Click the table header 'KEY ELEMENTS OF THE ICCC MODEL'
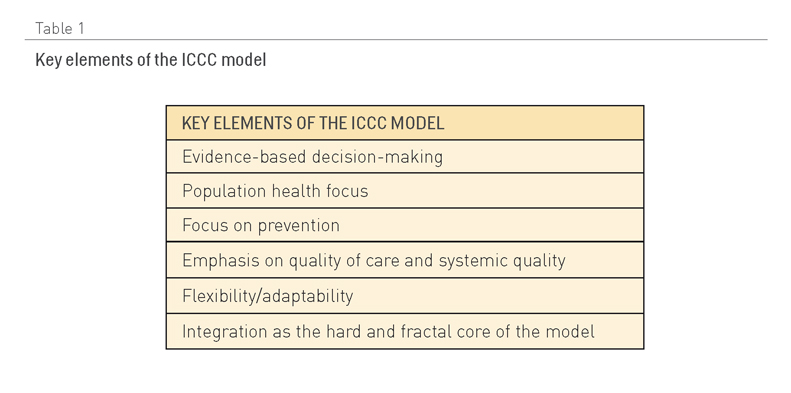 pyautogui.click(x=405, y=123)
